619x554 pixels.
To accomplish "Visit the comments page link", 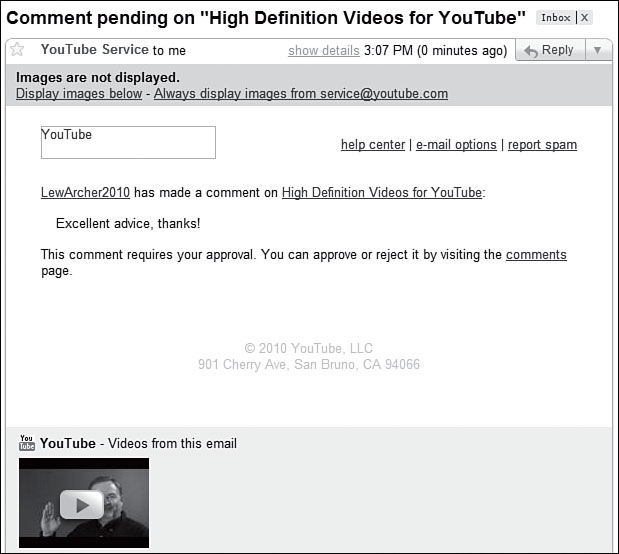I will [x=536, y=255].
